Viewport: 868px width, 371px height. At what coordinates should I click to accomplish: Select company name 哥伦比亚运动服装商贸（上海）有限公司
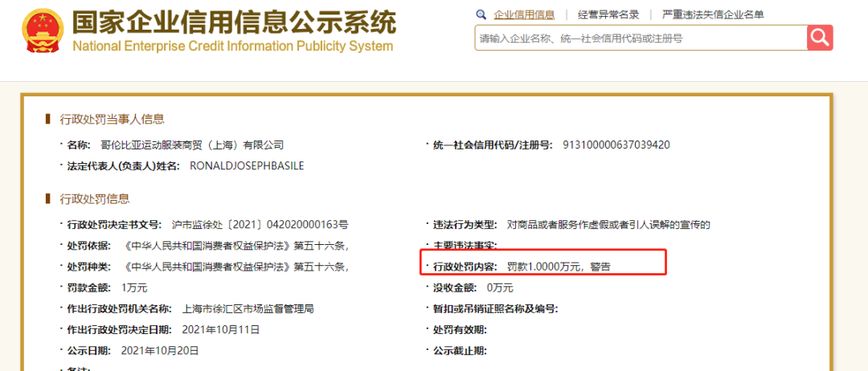point(192,145)
